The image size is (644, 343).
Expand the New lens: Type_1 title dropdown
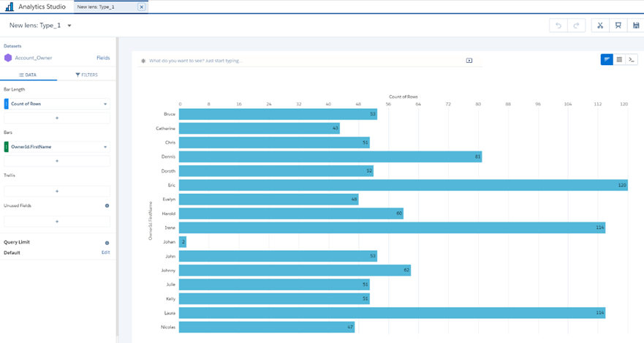coord(69,26)
